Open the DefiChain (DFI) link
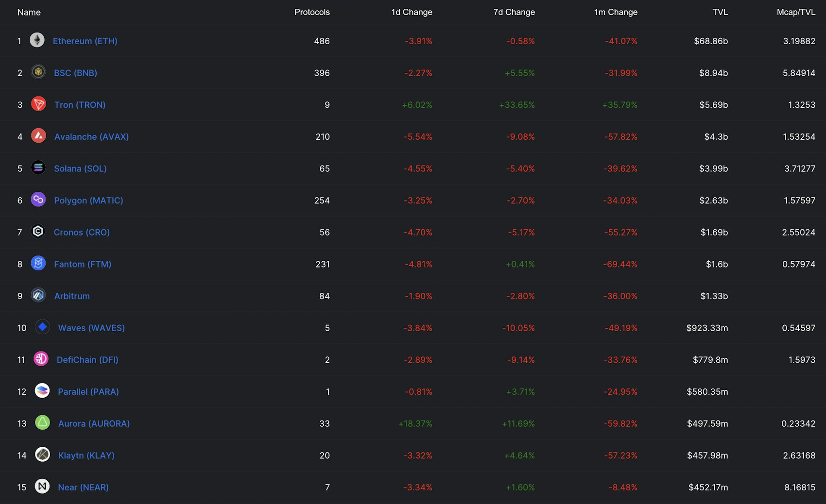The width and height of the screenshot is (826, 504). tap(87, 360)
